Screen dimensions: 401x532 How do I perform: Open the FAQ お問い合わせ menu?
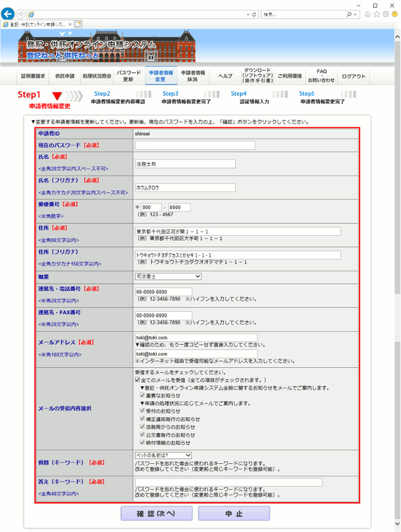tap(321, 76)
